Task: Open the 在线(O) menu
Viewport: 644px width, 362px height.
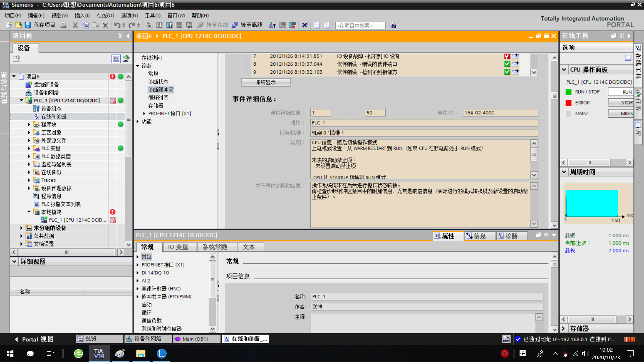Action: 105,15
